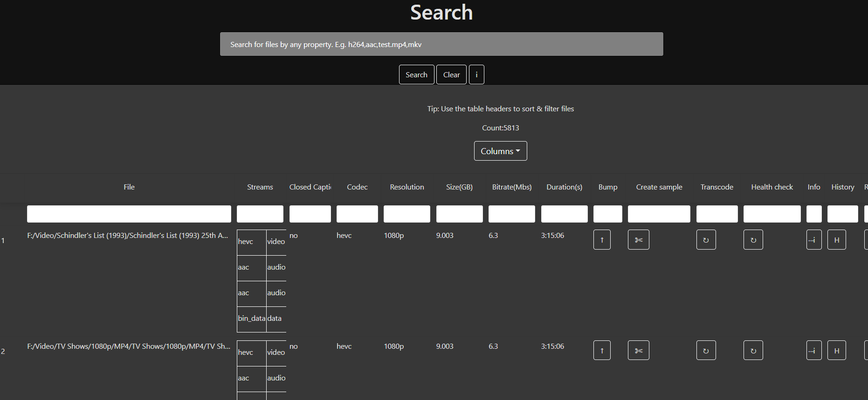Viewport: 868px width, 400px height.
Task: Open the search info 'i' button
Action: [x=476, y=75]
